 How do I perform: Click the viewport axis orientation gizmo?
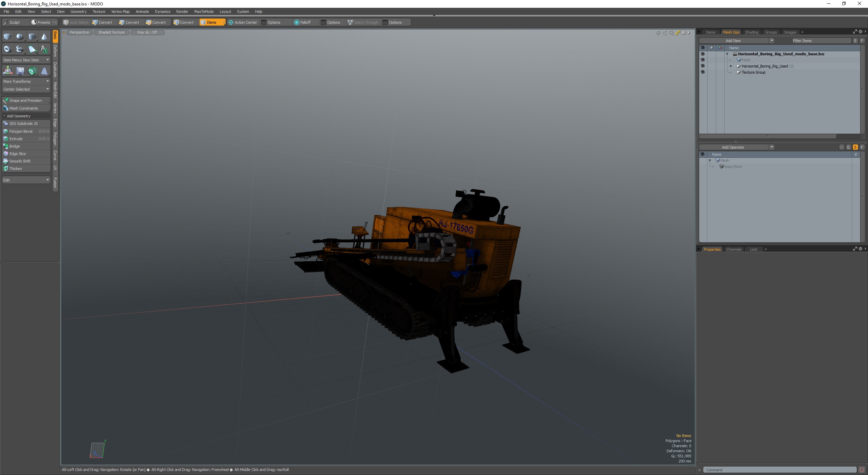97,450
